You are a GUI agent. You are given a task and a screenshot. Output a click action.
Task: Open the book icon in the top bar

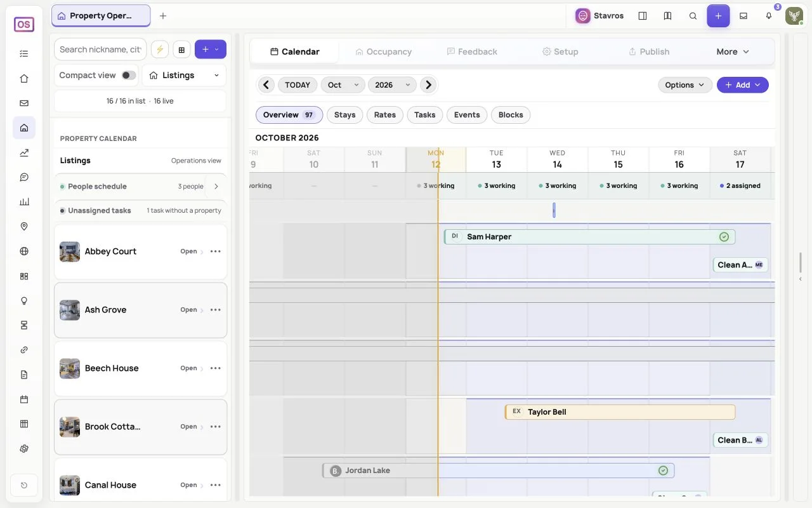667,16
